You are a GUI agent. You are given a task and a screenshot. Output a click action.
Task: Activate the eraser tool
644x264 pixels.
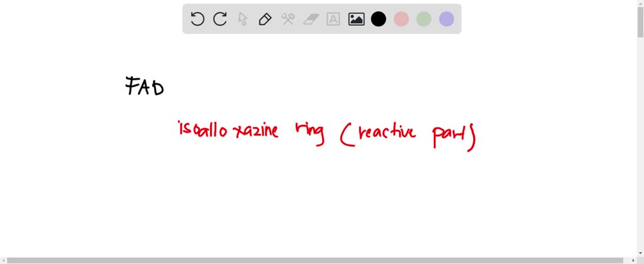pyautogui.click(x=311, y=19)
